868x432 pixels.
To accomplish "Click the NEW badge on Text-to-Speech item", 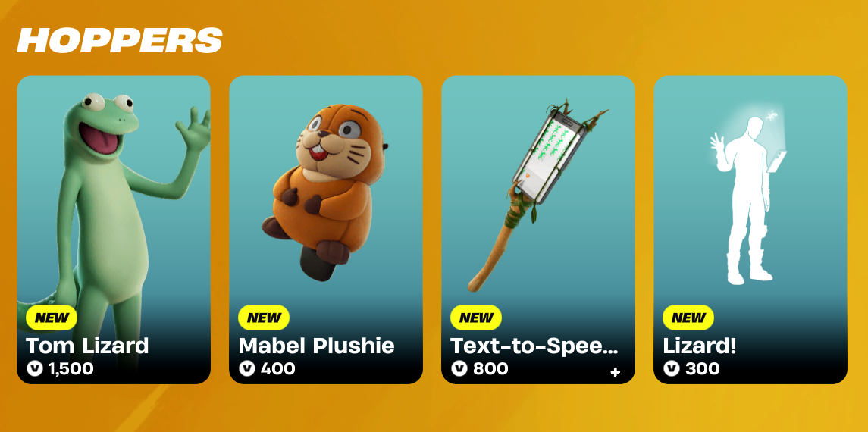I will coord(476,318).
